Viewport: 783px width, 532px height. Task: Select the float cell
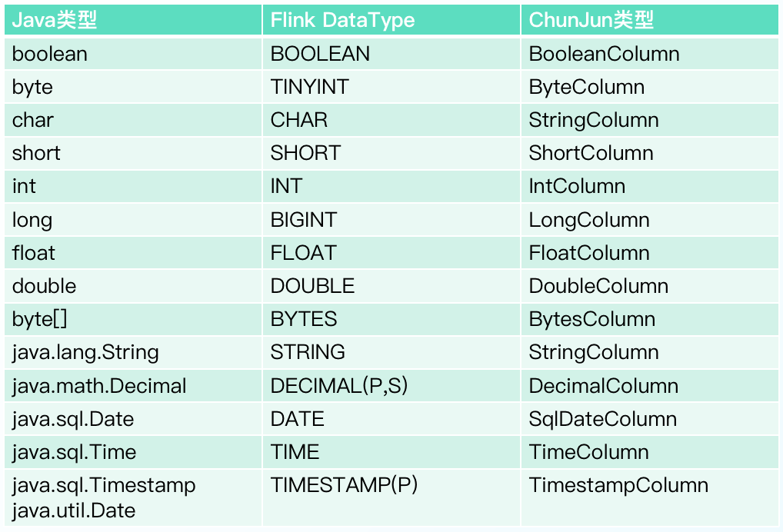click(x=34, y=254)
